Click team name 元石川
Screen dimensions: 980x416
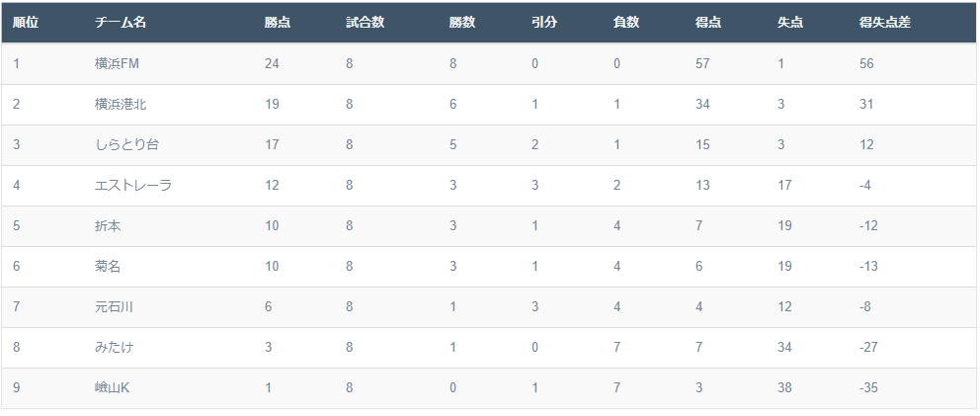(x=114, y=306)
